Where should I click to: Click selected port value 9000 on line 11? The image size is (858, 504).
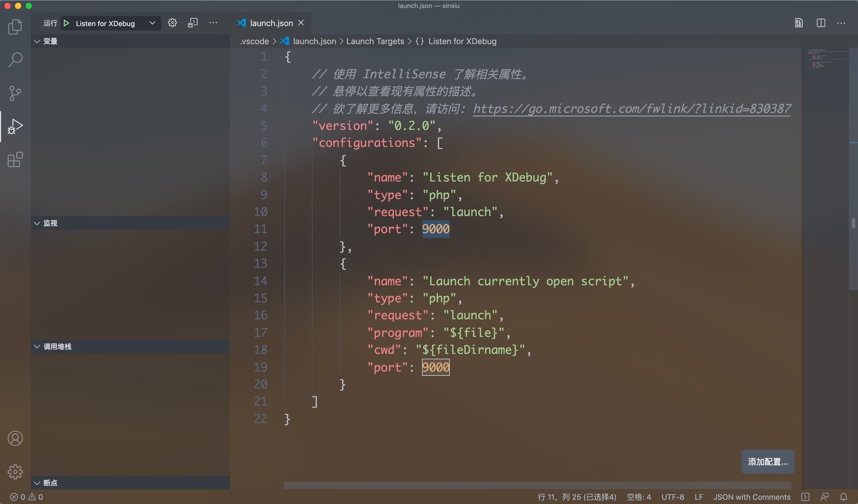[436, 229]
